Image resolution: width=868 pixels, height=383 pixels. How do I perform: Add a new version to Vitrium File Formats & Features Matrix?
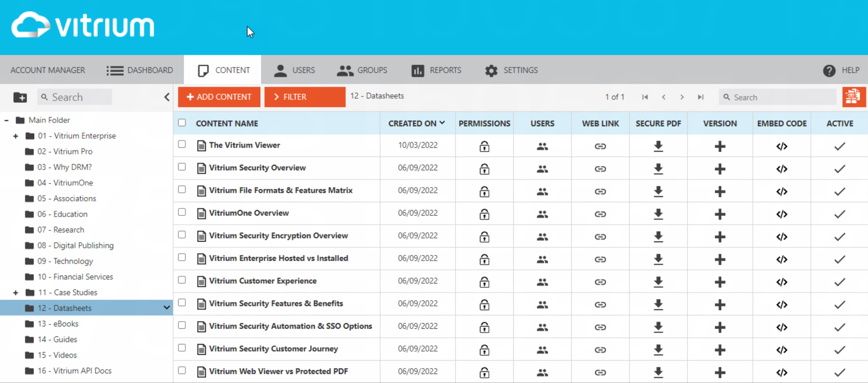click(720, 191)
